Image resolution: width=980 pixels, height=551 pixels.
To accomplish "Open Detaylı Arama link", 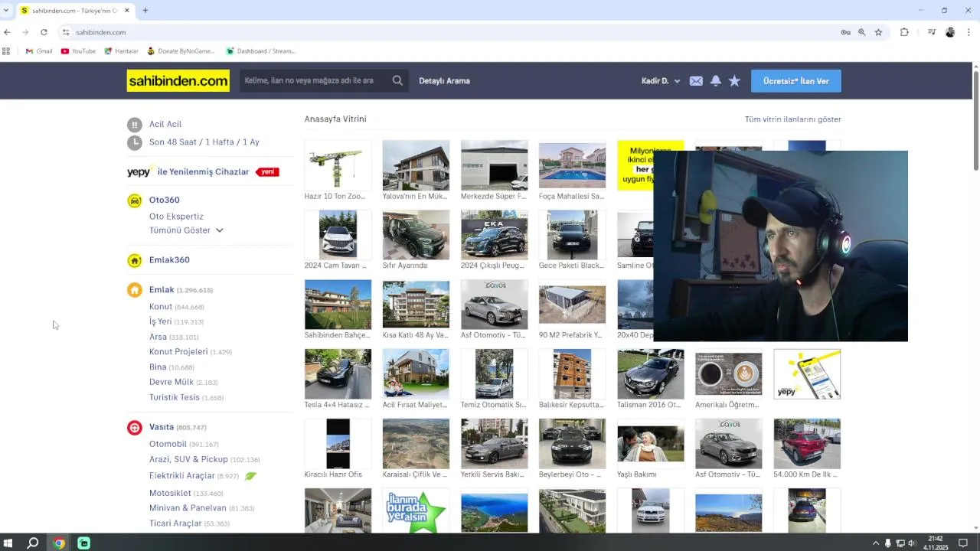I will pos(444,81).
